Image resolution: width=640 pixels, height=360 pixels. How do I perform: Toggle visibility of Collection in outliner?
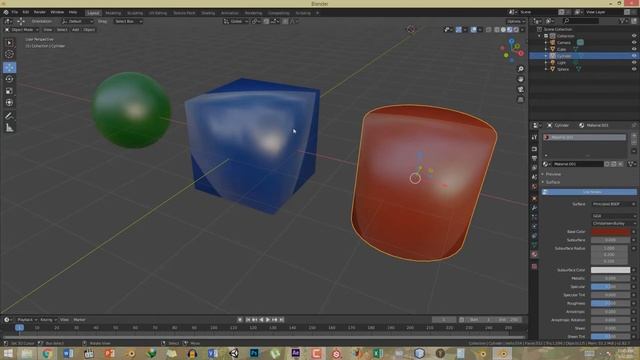pyautogui.click(x=634, y=36)
